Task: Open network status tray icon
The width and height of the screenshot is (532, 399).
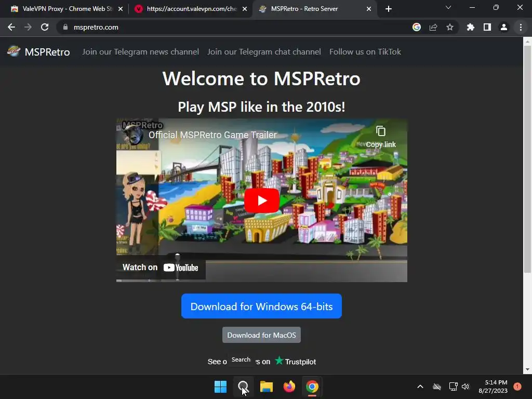Action: click(x=453, y=387)
